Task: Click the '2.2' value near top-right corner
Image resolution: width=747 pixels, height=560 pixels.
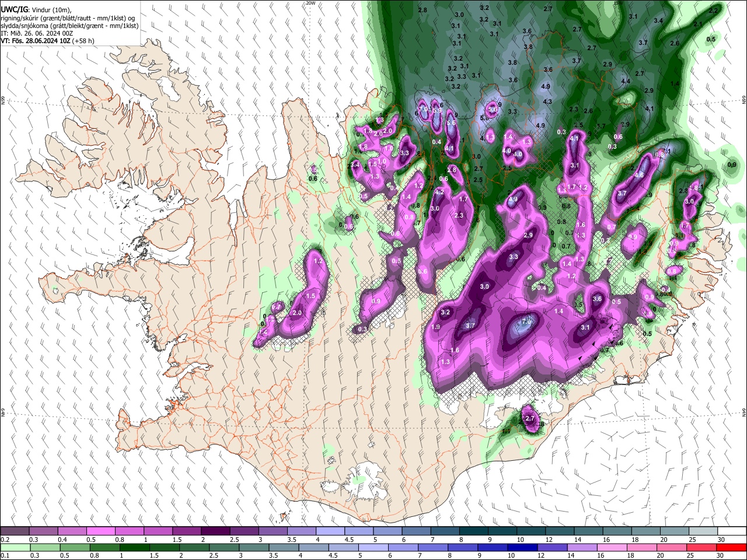Action: coord(713,10)
